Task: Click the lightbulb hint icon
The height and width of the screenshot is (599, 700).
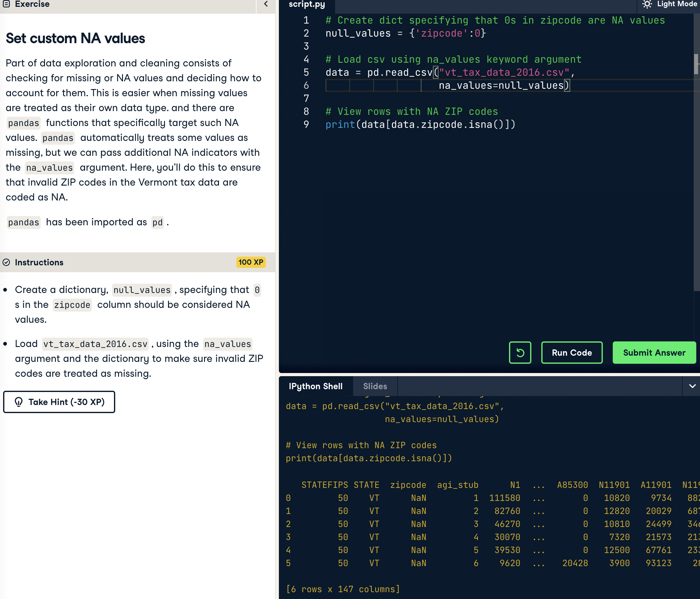Action: tap(19, 402)
